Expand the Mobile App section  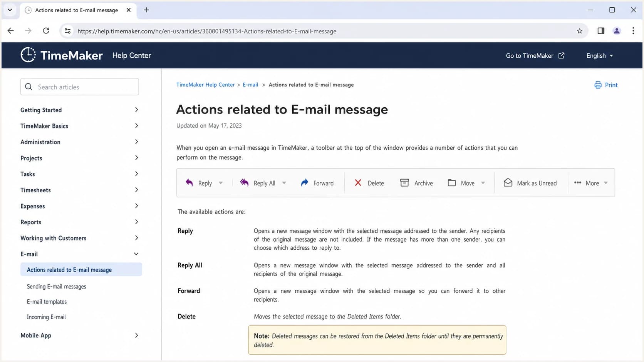[x=136, y=335]
